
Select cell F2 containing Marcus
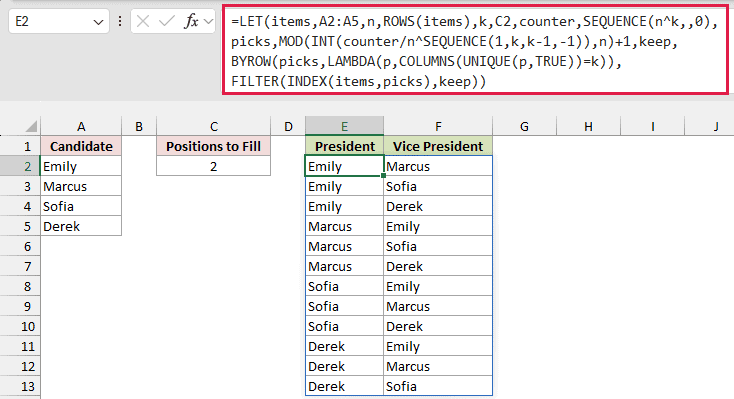click(x=438, y=166)
